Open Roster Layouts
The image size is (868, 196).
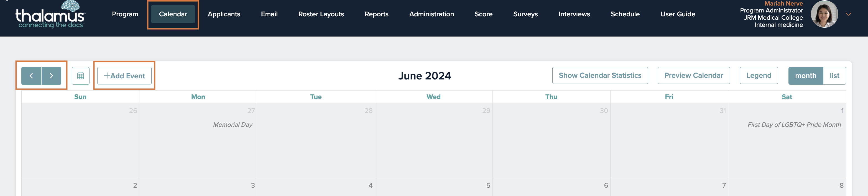pos(321,14)
